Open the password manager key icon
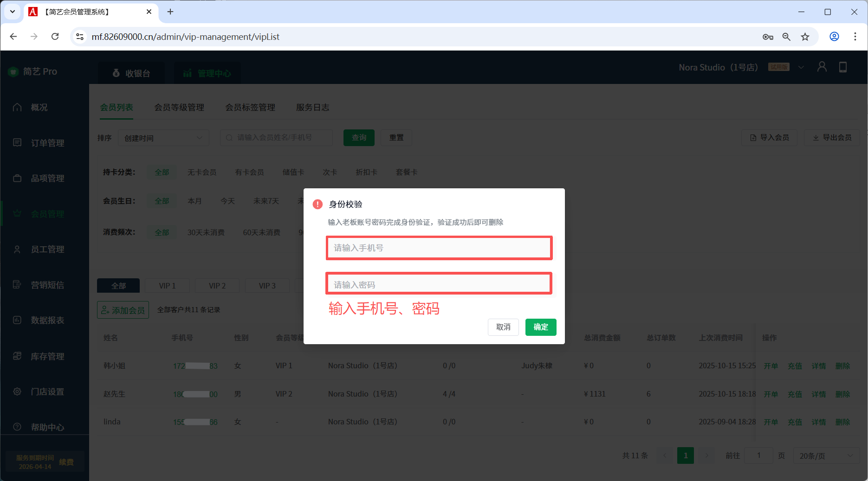The height and width of the screenshot is (481, 868). pos(768,37)
